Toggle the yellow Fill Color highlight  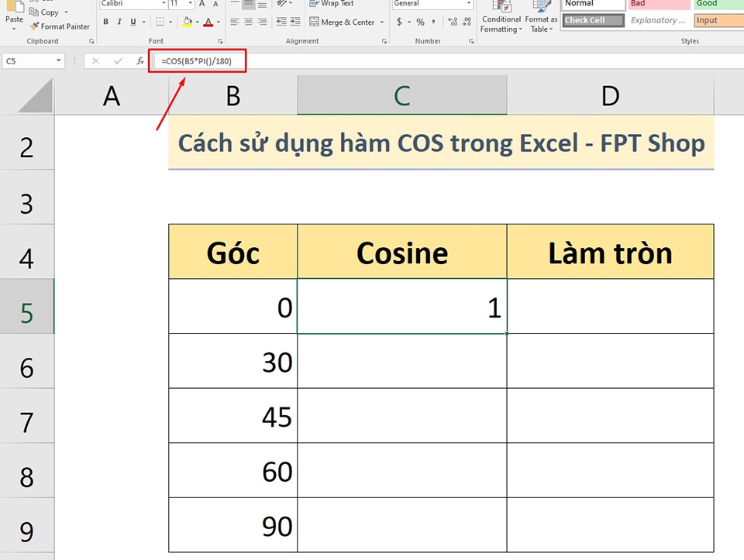[189, 22]
